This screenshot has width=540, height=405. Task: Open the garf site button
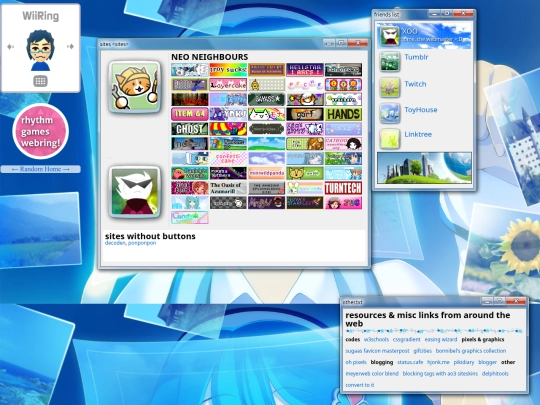click(x=305, y=114)
